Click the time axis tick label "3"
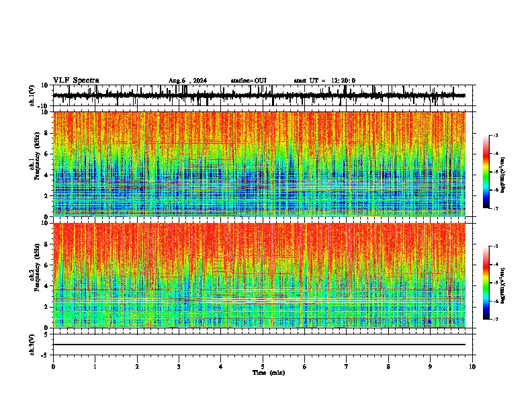This screenshot has width=532, height=411. [179, 367]
